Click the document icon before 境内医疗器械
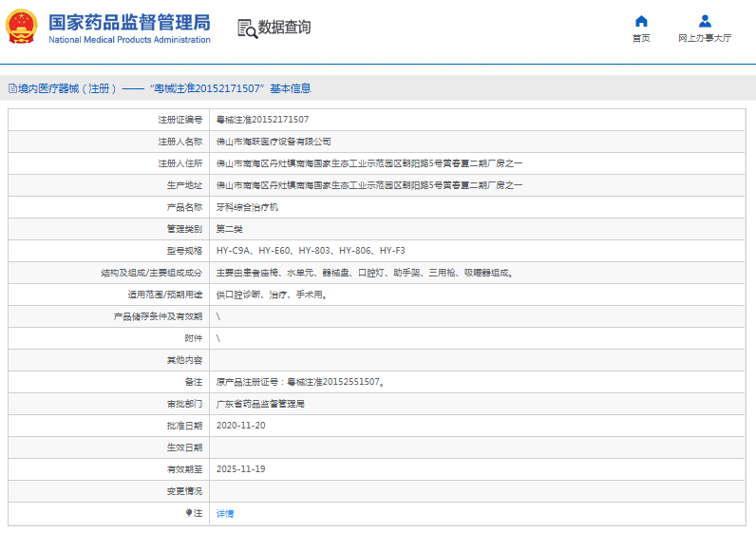756x533 pixels. 11,88
